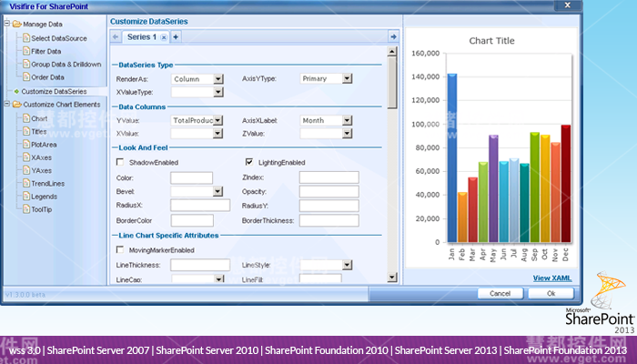Image resolution: width=637 pixels, height=364 pixels.
Task: Collapse the Customize Chart Elements tree node
Action: [x=7, y=104]
